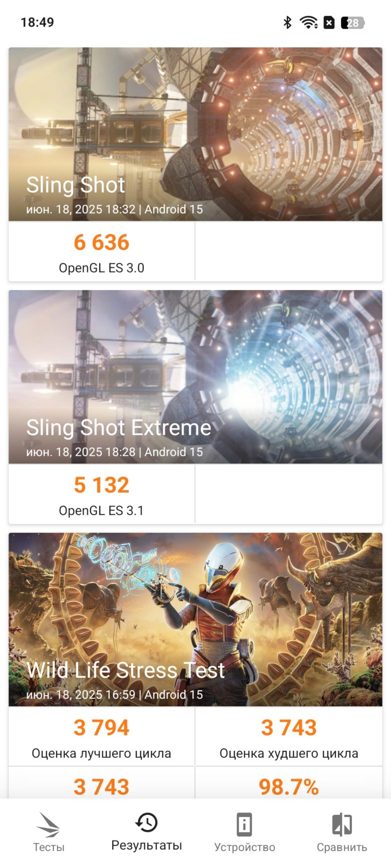Image resolution: width=391 pixels, height=868 pixels.
Task: Tap the 5 132 OpenGL ES 3.1 score
Action: (101, 494)
